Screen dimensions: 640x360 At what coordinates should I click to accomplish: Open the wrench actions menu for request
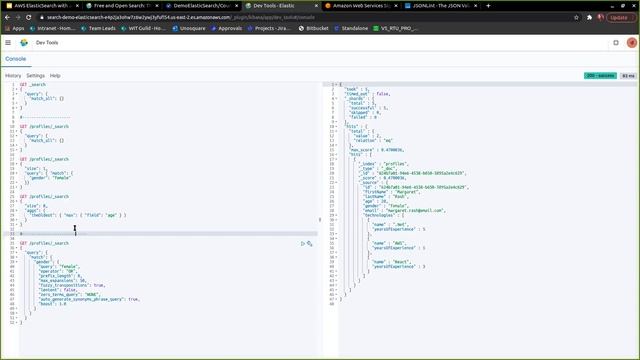point(310,244)
